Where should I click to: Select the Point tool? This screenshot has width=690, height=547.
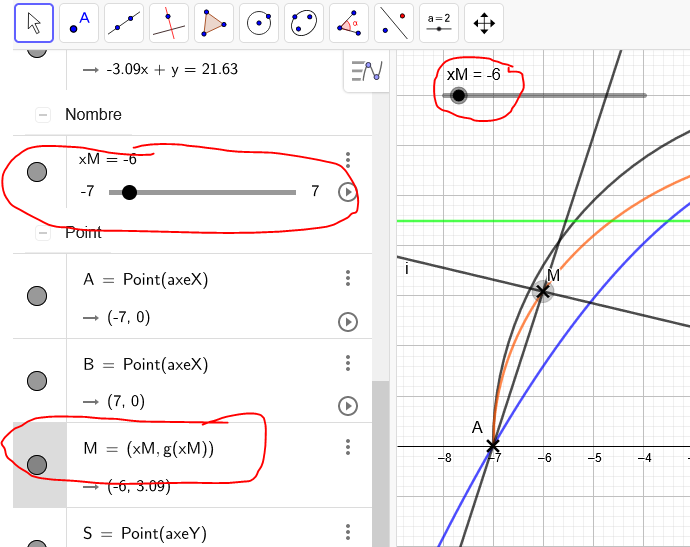79,23
